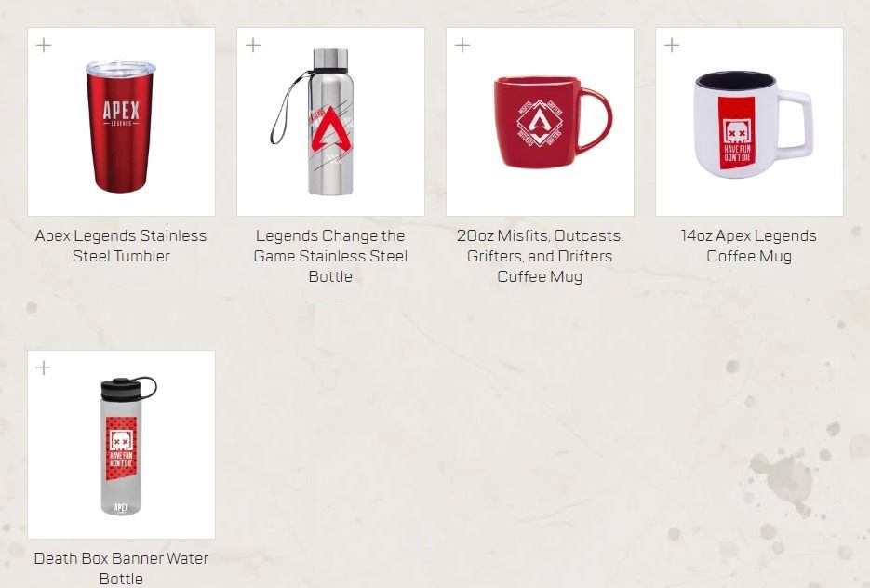Image resolution: width=870 pixels, height=588 pixels.
Task: Click the white APEX LEGENDS logo on the red tumbler
Action: coord(121,114)
